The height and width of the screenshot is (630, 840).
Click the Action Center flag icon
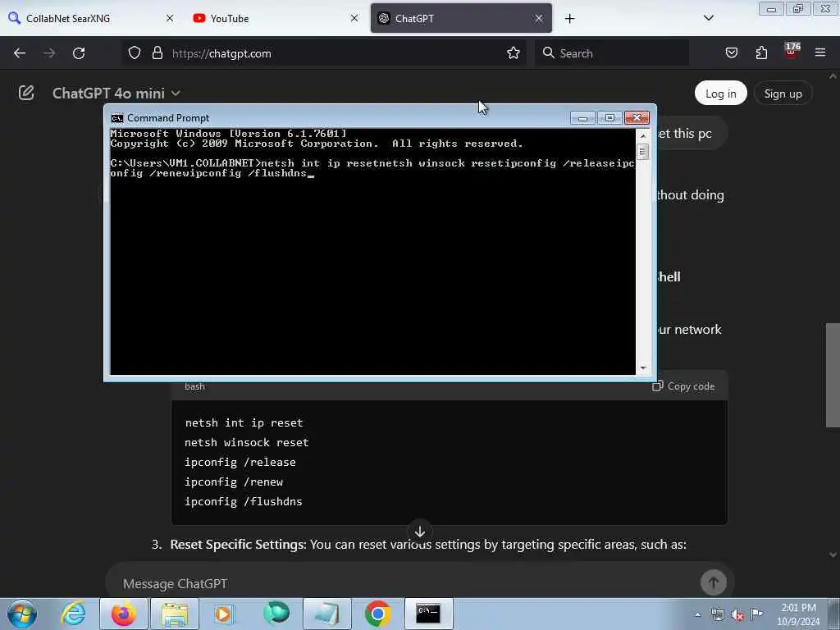click(756, 614)
